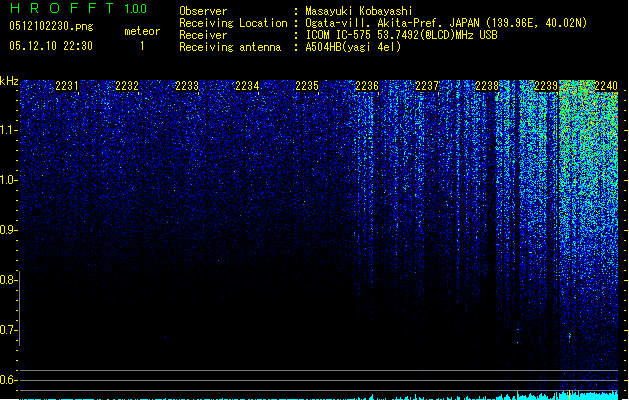Viewport: 629px width, 400px height.
Task: Click the kHz axis unit label
Action: point(9,81)
